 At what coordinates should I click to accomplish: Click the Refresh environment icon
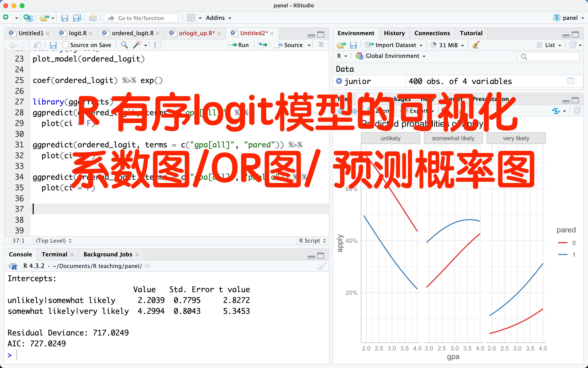[573, 45]
